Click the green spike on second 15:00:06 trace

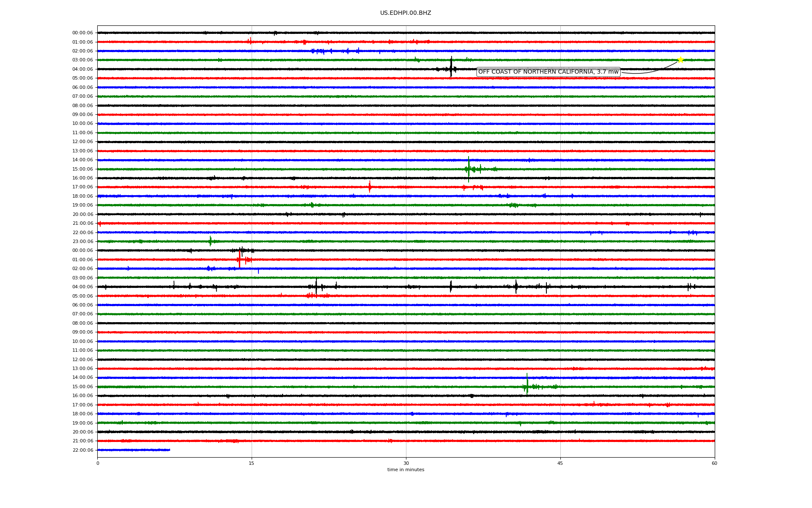527,385
